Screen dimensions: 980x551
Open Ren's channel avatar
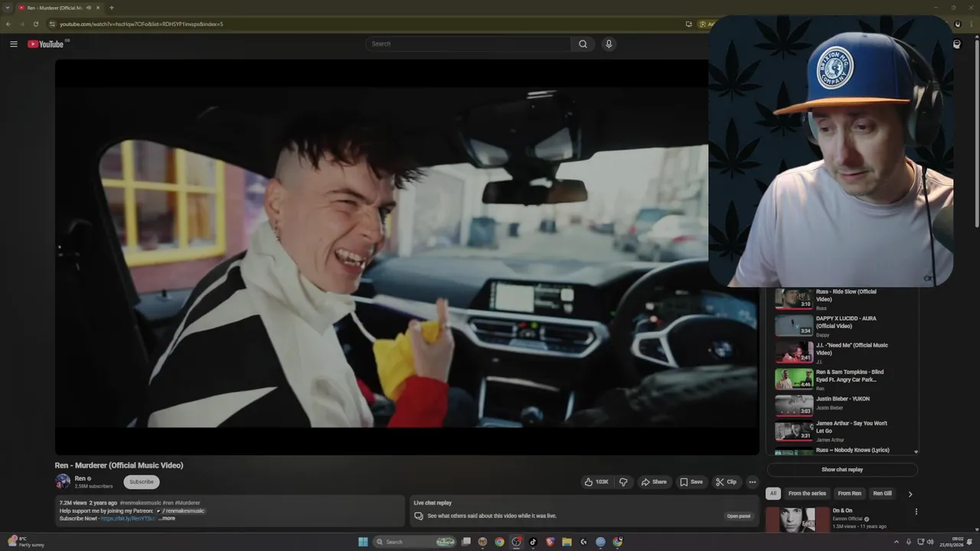point(63,481)
